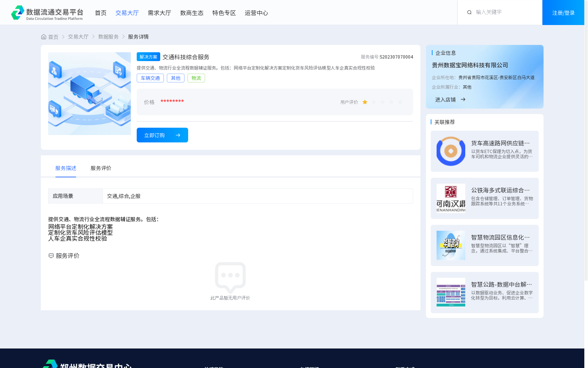
Task: Click the page vertical scrollbar
Action: [x=586, y=140]
